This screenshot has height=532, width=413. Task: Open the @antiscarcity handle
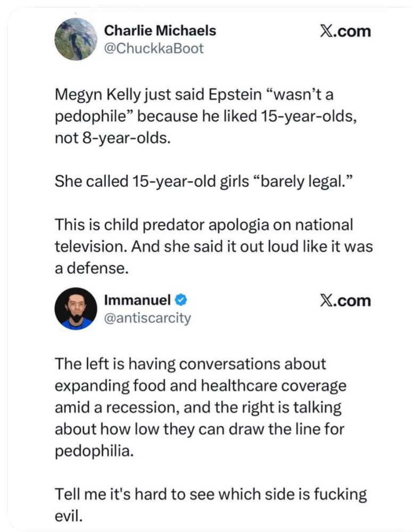point(147,319)
